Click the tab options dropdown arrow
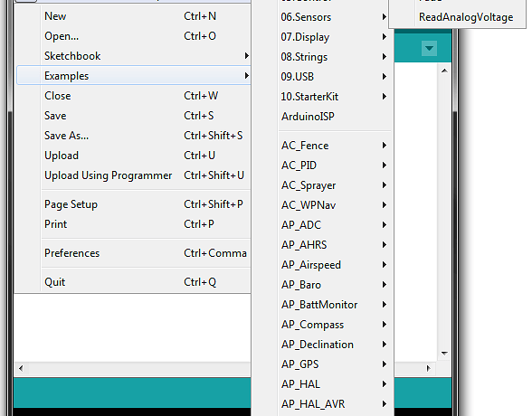The width and height of the screenshot is (532, 416). (x=429, y=48)
